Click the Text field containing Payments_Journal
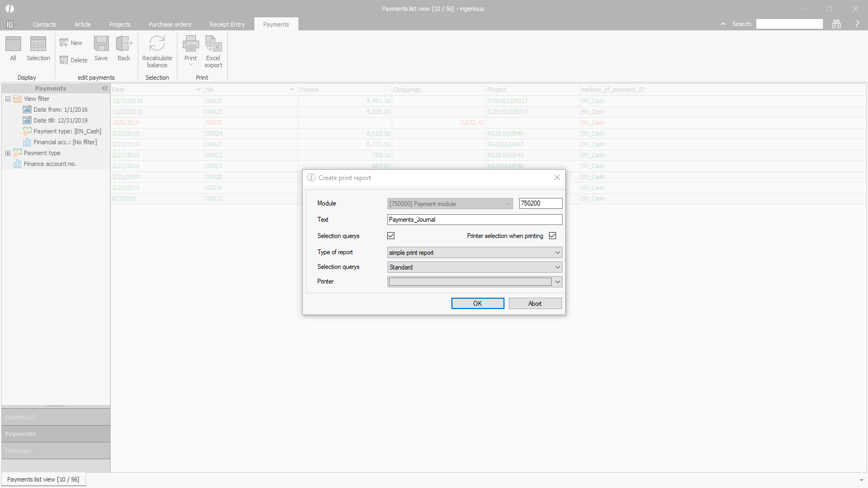This screenshot has width=868, height=488. click(474, 220)
